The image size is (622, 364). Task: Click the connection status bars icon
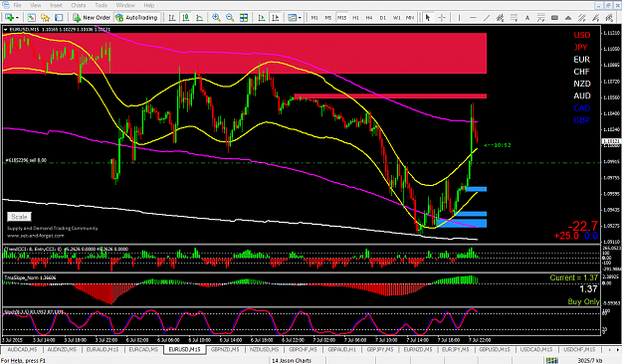[552, 360]
